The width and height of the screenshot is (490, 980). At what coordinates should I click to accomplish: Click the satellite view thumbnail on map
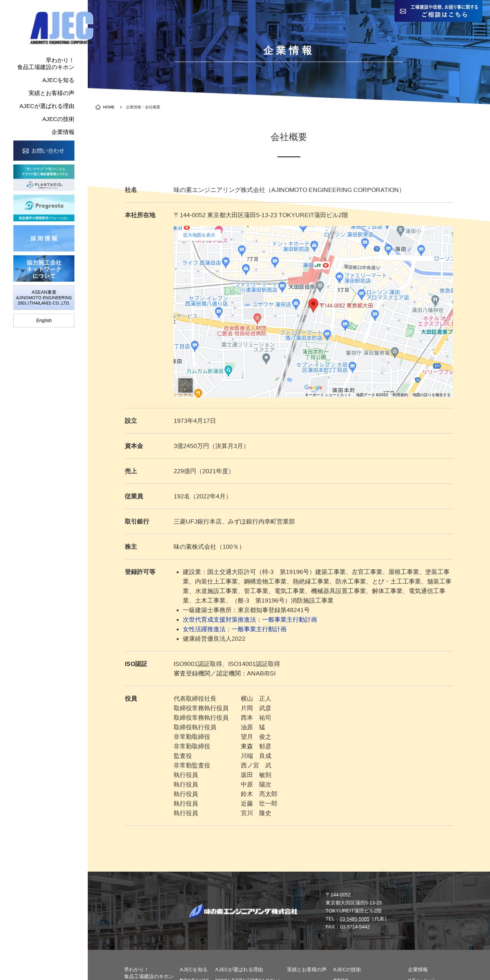(x=185, y=385)
